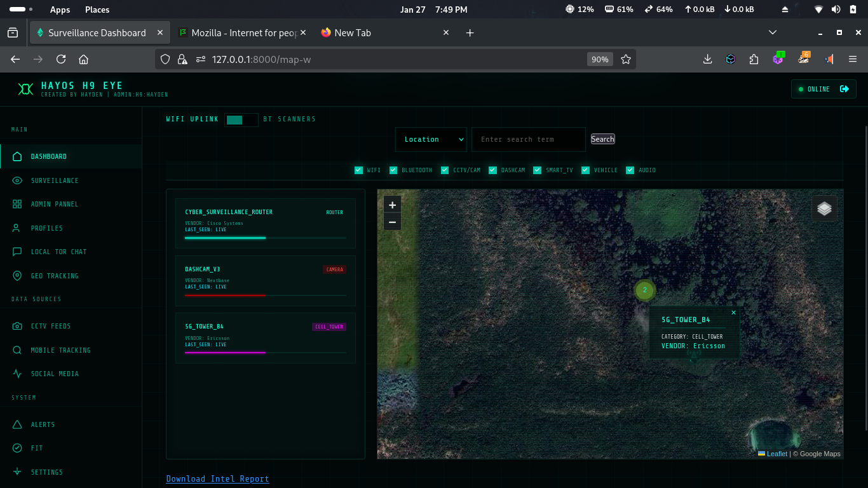This screenshot has width=868, height=488.
Task: Click the browser address bar URL
Action: 261,59
